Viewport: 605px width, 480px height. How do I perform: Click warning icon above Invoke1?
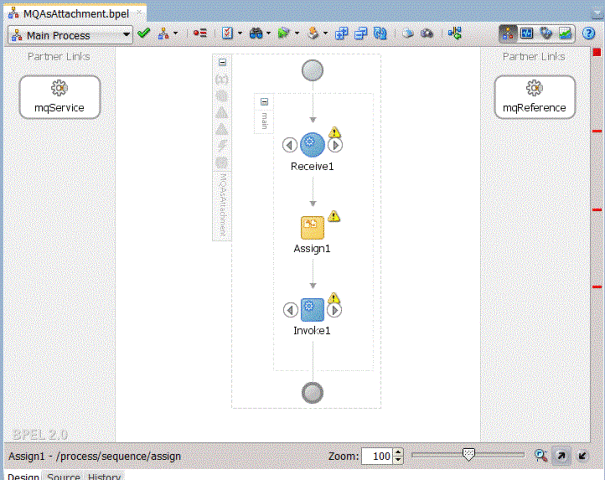coord(334,298)
